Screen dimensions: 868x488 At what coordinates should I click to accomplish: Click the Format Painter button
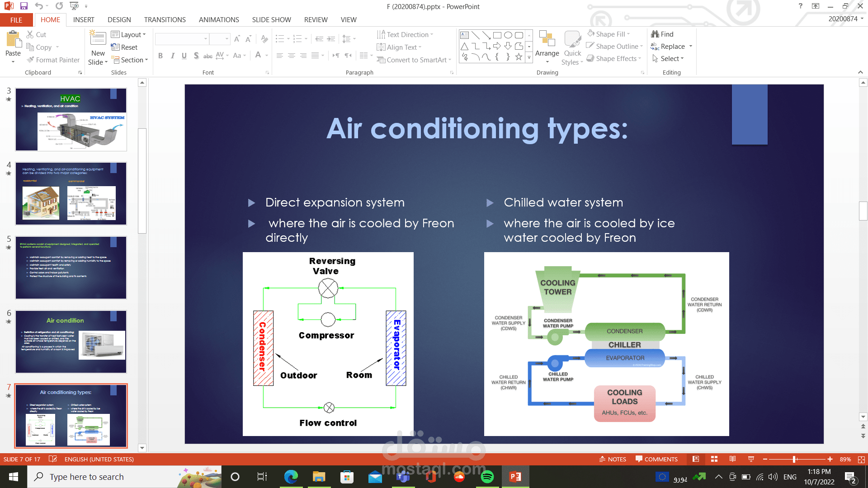[x=53, y=60]
